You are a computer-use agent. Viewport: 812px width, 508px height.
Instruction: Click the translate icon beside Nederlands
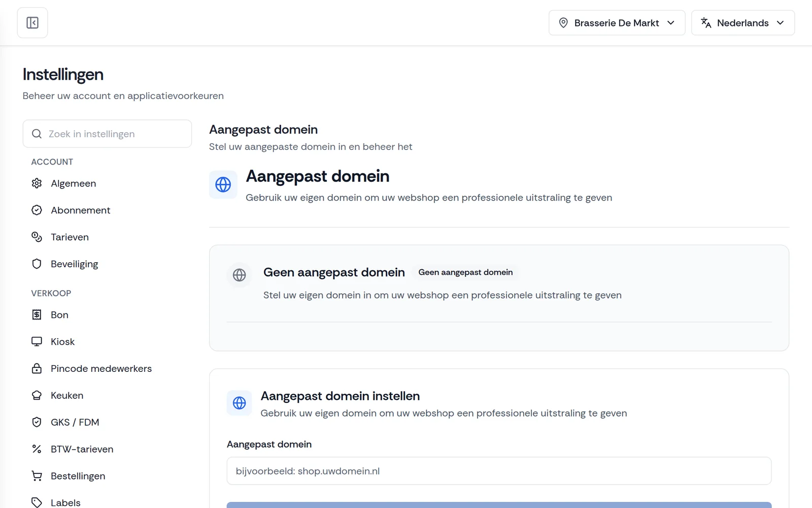pyautogui.click(x=706, y=23)
